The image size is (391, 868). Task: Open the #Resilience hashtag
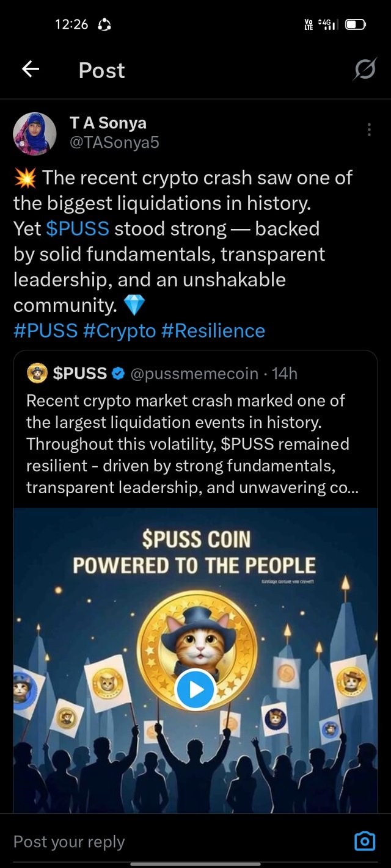[x=213, y=331]
